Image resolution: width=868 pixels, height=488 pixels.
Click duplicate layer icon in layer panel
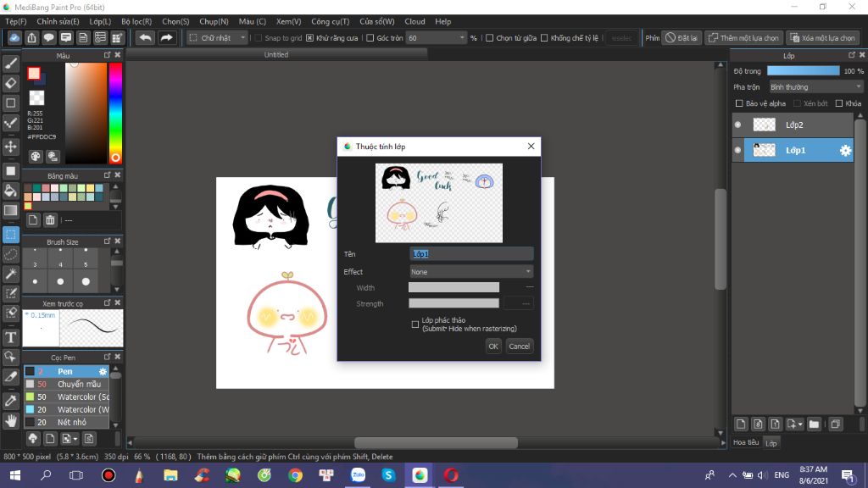click(x=835, y=424)
